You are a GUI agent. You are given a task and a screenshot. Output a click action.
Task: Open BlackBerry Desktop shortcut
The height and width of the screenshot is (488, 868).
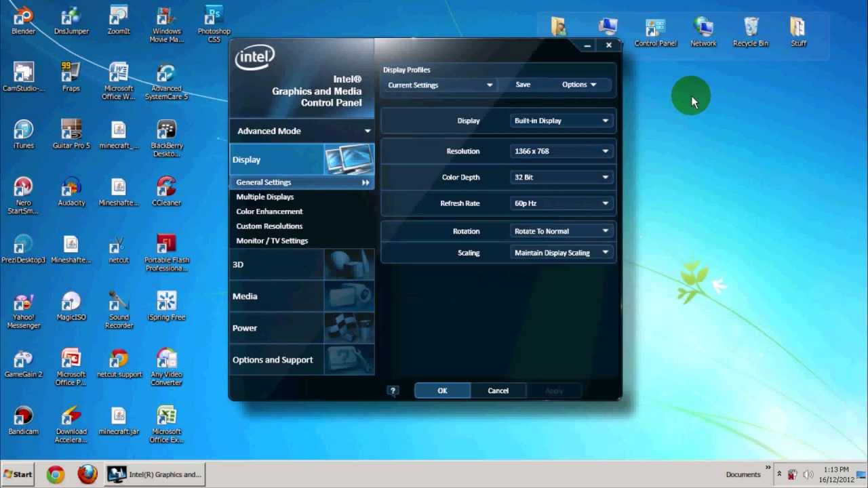click(x=167, y=138)
